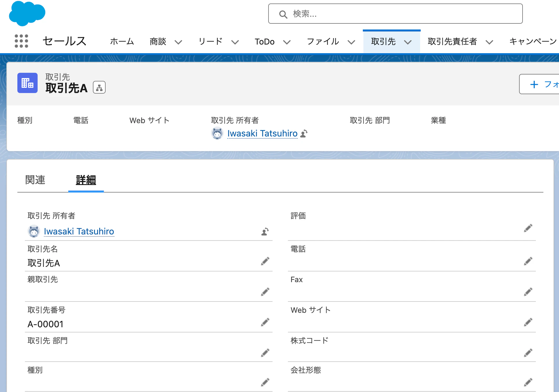Open the 取引先責任者 navigation tab

[452, 42]
